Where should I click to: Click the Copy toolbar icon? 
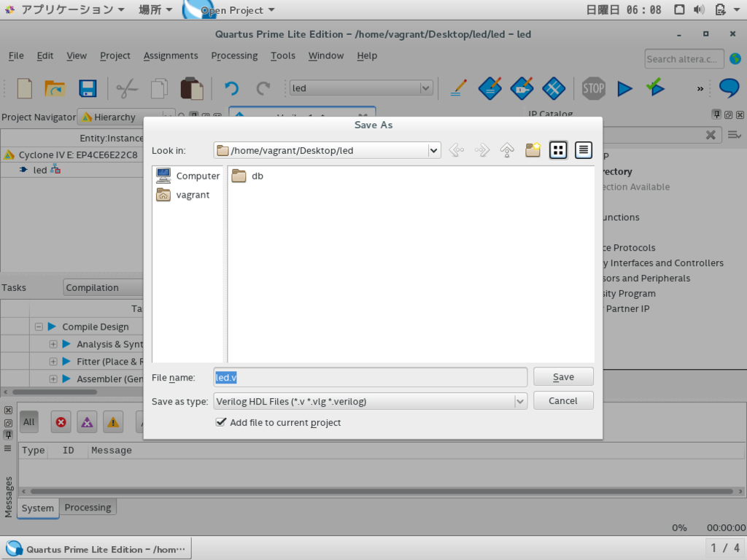point(159,88)
